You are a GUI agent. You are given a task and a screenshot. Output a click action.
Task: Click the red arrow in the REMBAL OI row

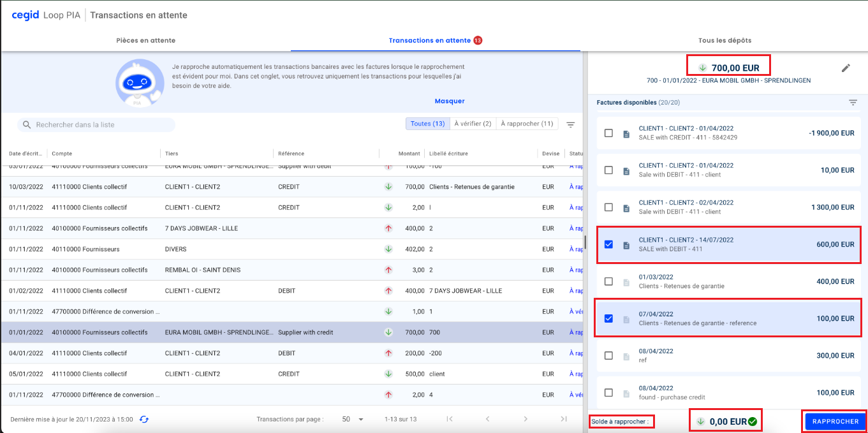[x=388, y=270]
